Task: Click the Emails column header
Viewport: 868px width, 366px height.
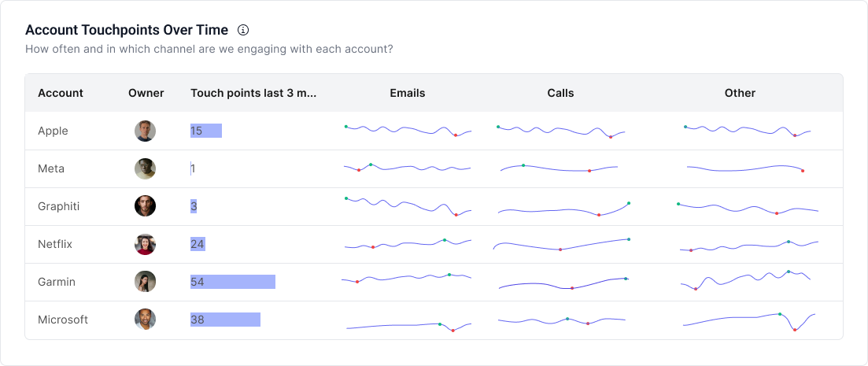Action: [408, 93]
